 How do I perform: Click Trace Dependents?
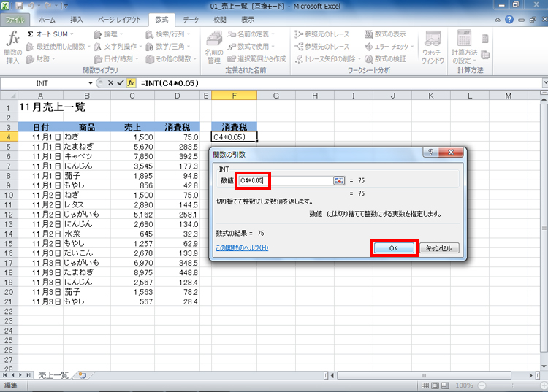pyautogui.click(x=321, y=47)
